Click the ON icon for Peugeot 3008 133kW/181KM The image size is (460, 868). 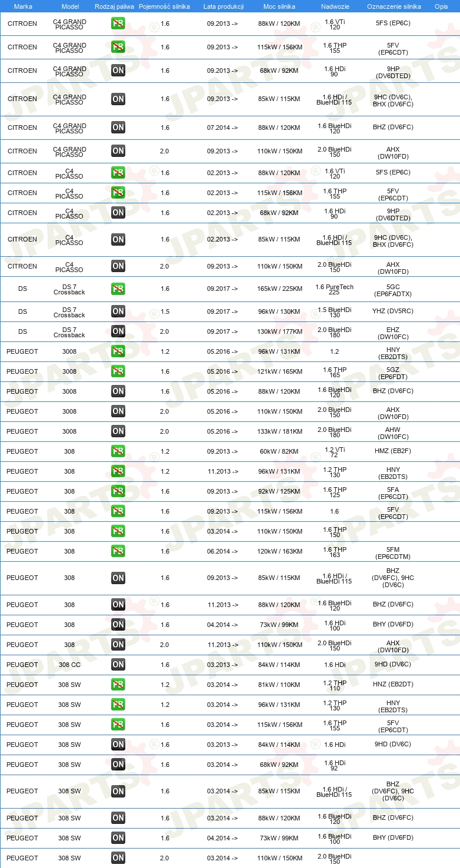pyautogui.click(x=118, y=431)
